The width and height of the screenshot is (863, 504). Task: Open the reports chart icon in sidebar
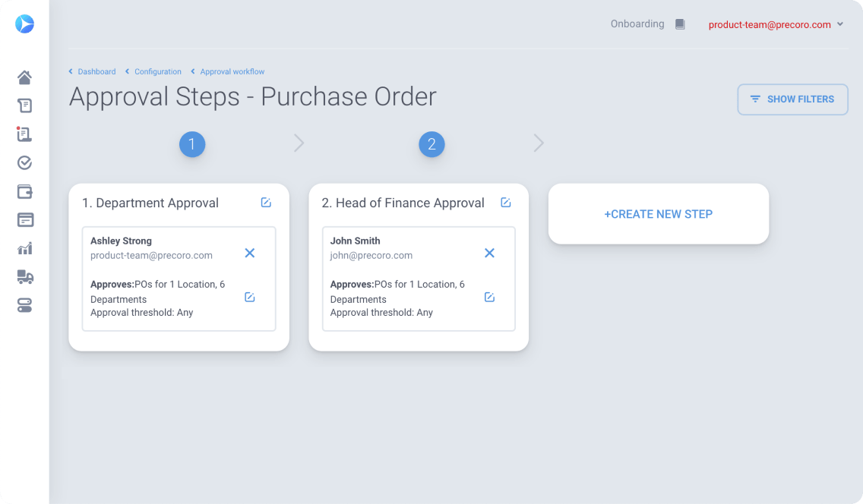coord(25,248)
